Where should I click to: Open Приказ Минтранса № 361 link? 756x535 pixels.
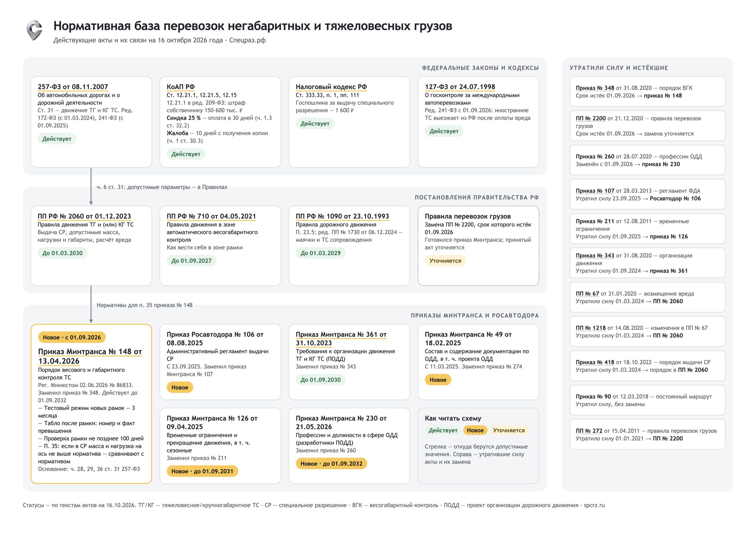[341, 338]
